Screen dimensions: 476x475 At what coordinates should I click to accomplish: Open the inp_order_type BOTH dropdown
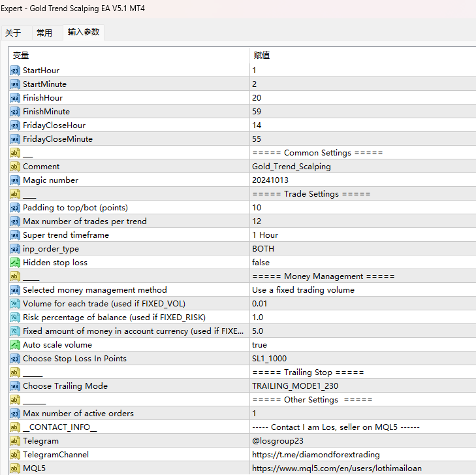pyautogui.click(x=363, y=249)
